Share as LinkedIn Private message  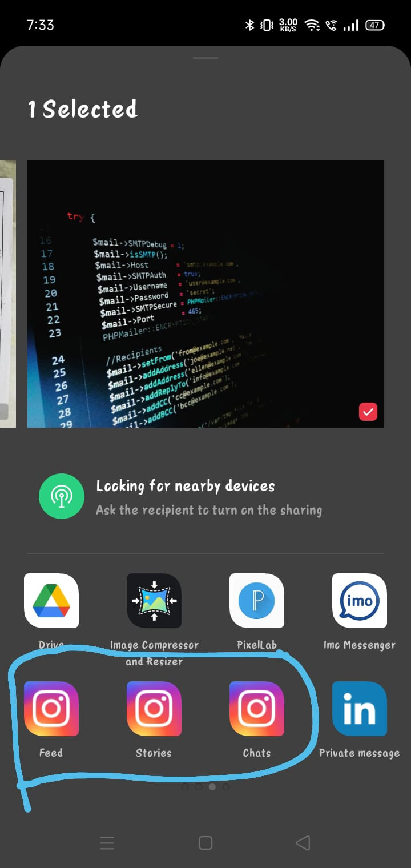(x=360, y=709)
